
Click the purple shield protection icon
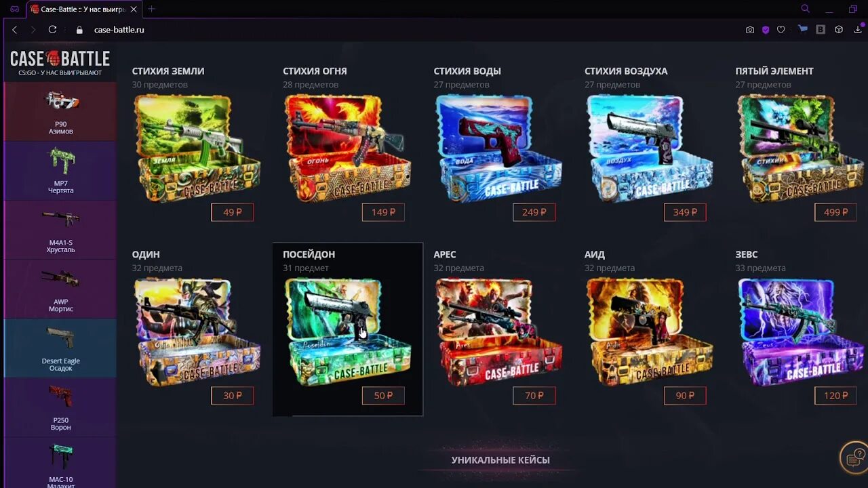(766, 30)
